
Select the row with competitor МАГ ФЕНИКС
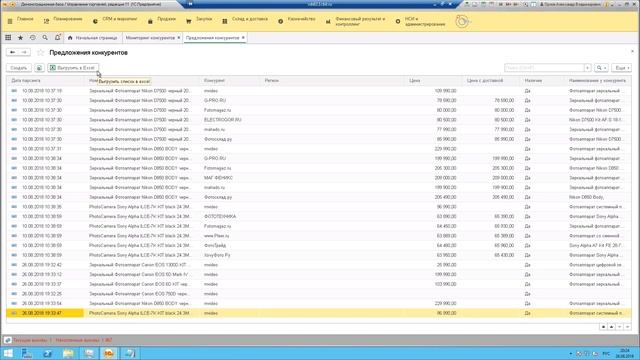[x=319, y=178]
